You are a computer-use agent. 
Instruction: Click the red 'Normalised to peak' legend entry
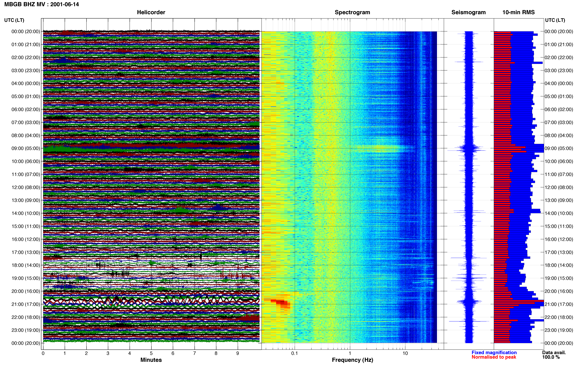(494, 357)
